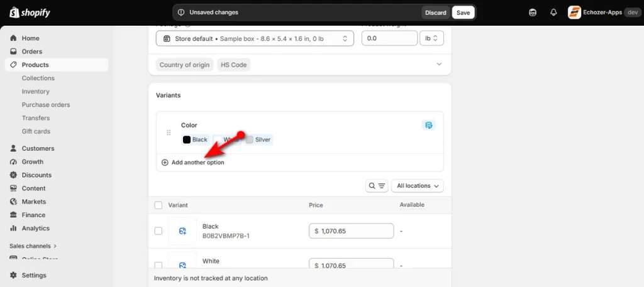Click the Products tag icon
The height and width of the screenshot is (287, 644).
coord(14,65)
